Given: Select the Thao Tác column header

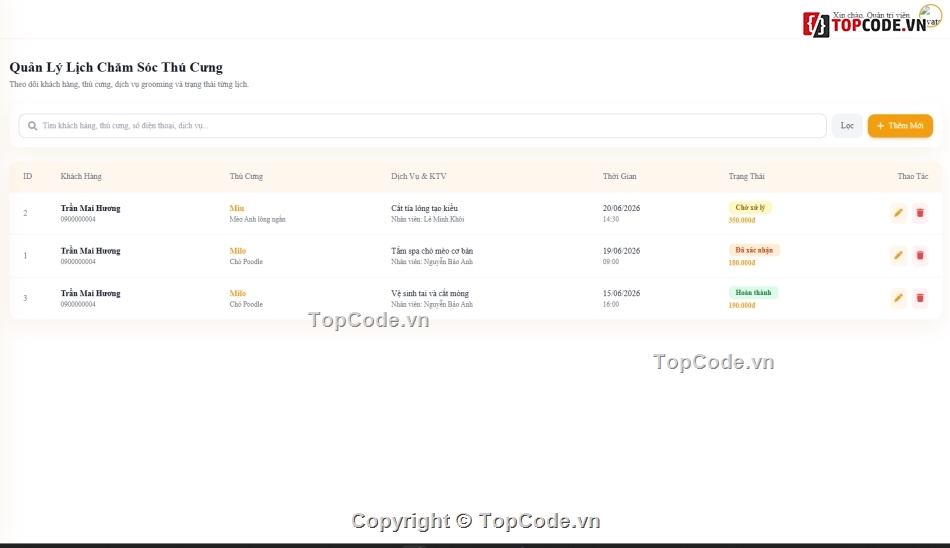Looking at the screenshot, I should (912, 176).
